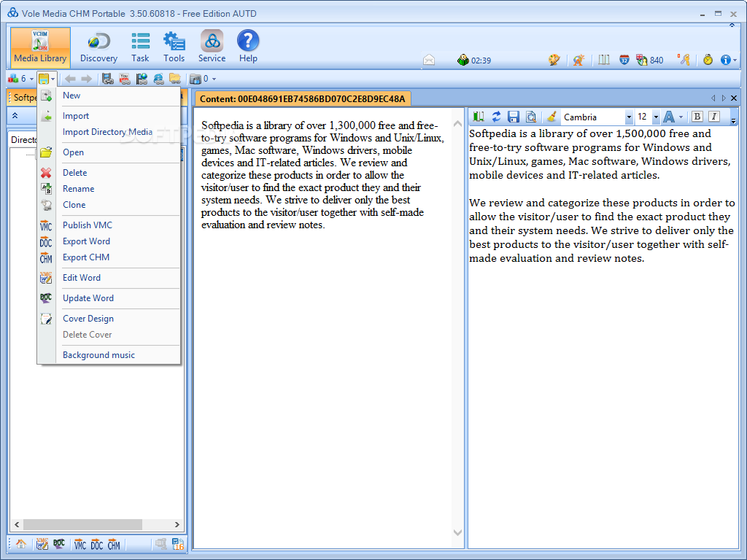Click the bottom Publish VMC icon
747x560 pixels.
coord(80,544)
